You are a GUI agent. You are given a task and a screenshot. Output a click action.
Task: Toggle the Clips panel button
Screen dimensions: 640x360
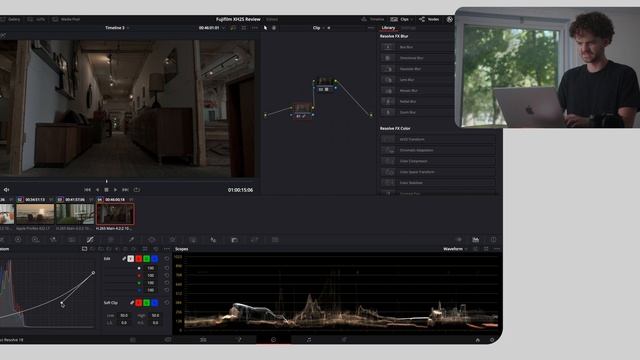click(400, 19)
